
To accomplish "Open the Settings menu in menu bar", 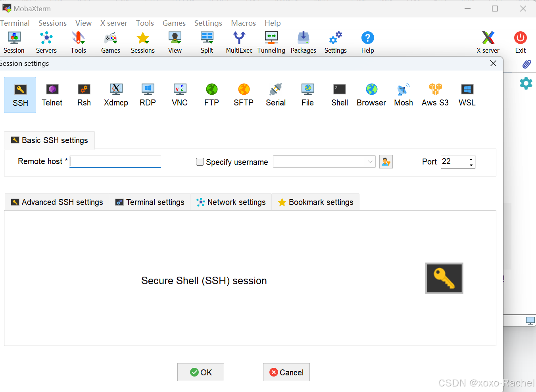I will pyautogui.click(x=208, y=23).
